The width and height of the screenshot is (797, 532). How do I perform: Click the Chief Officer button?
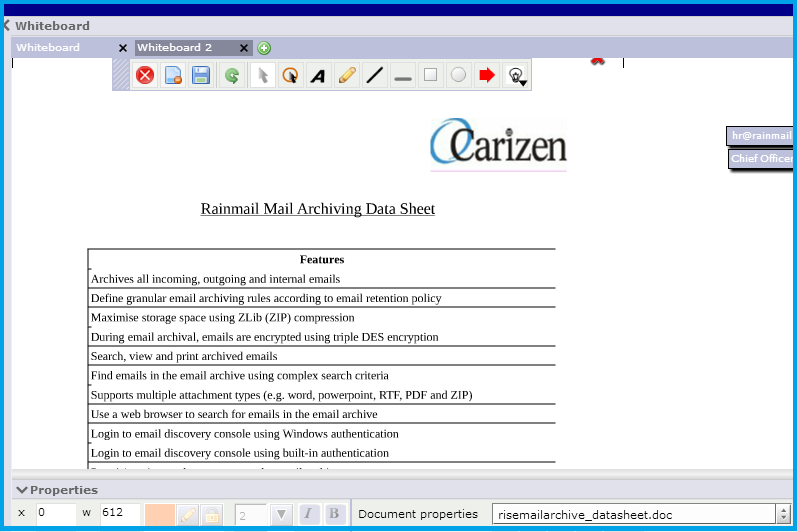pyautogui.click(x=761, y=159)
